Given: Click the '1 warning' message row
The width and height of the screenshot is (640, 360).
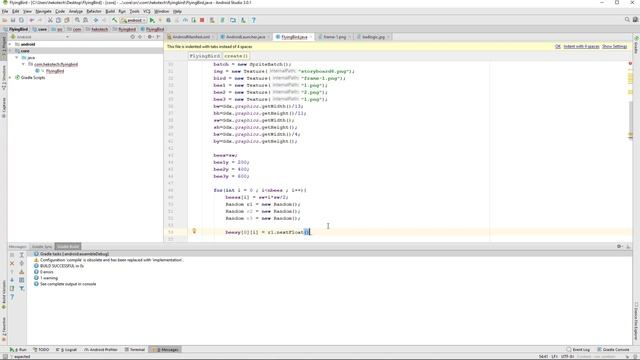Looking at the screenshot, I should coord(49,278).
